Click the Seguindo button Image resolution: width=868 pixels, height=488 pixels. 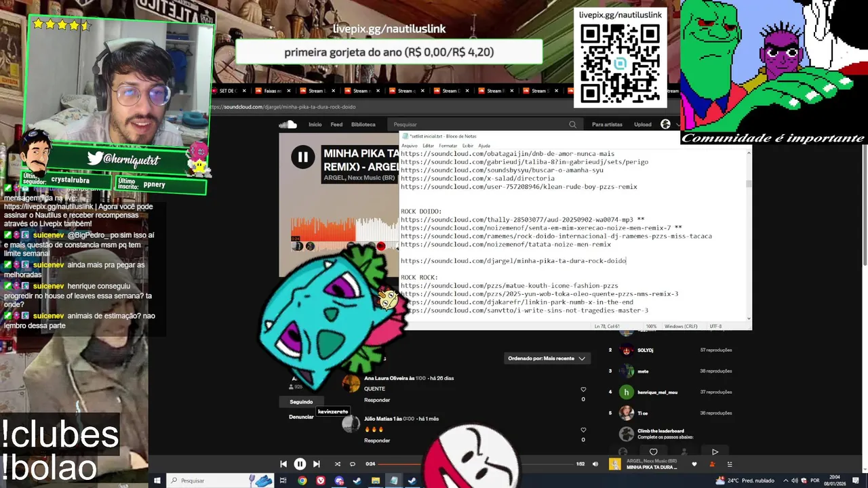(x=301, y=402)
